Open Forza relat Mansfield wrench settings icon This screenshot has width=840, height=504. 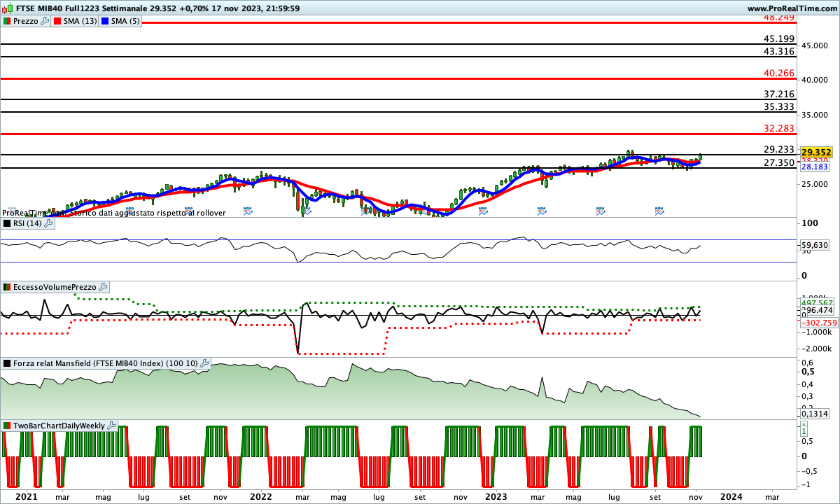[x=204, y=363]
